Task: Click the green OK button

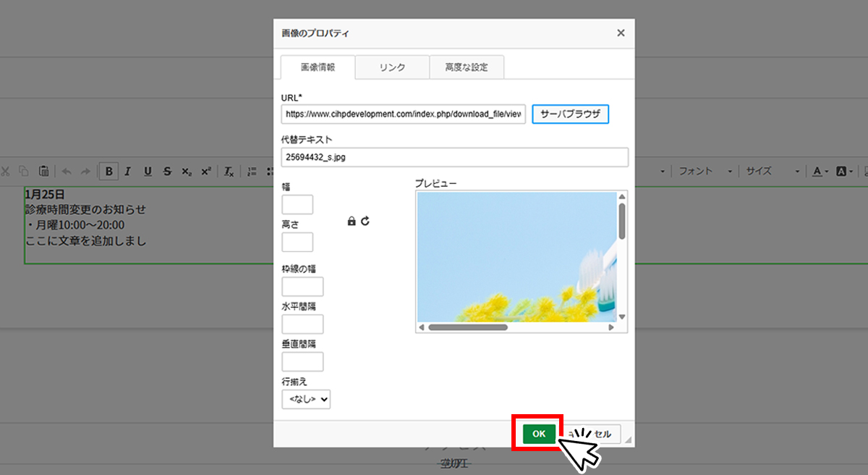Action: pos(539,434)
